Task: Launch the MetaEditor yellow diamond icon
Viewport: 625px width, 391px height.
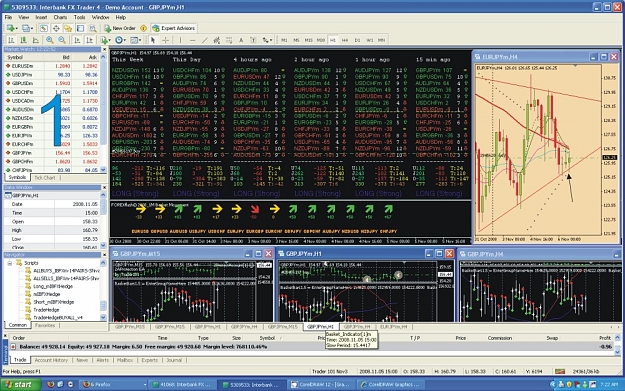Action: click(143, 28)
